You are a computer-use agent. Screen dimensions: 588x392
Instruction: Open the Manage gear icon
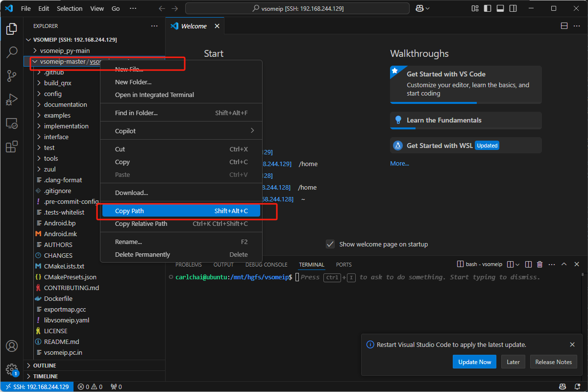(x=12, y=369)
